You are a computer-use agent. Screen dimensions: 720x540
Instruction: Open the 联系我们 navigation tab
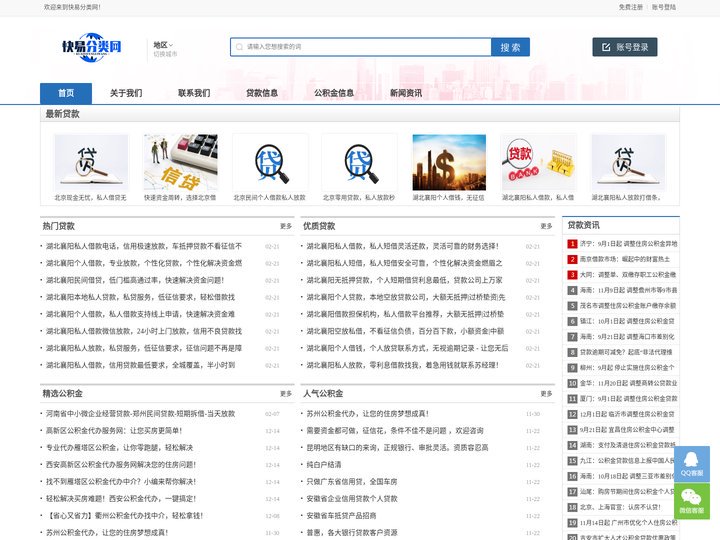(194, 93)
